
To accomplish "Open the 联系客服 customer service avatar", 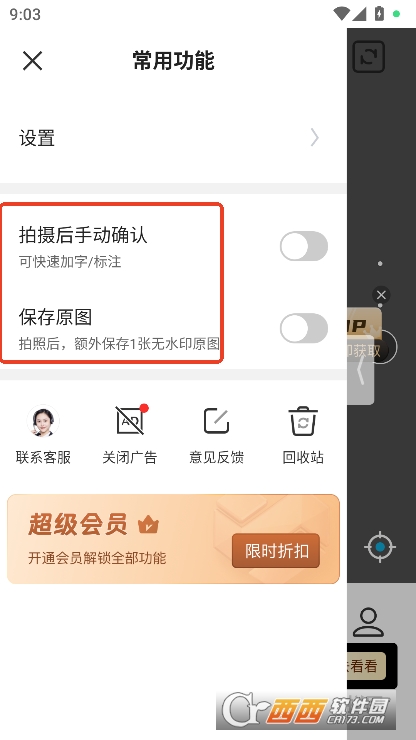I will point(43,421).
